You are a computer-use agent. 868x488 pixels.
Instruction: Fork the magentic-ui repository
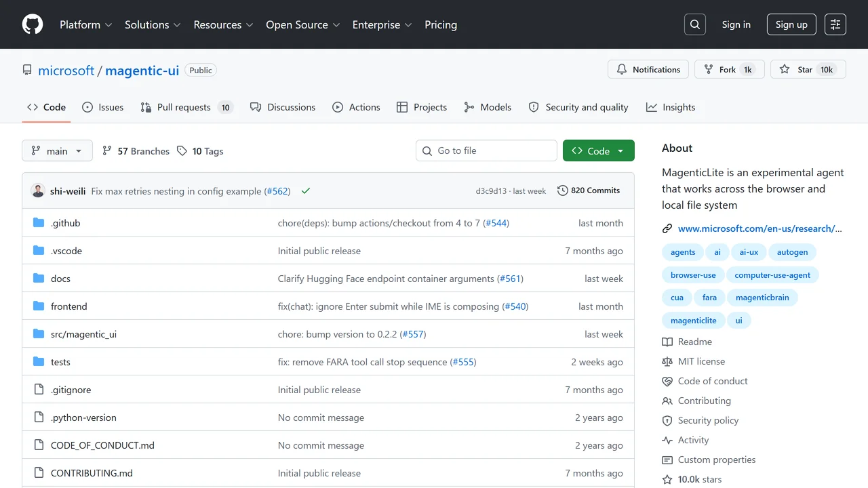tap(730, 70)
